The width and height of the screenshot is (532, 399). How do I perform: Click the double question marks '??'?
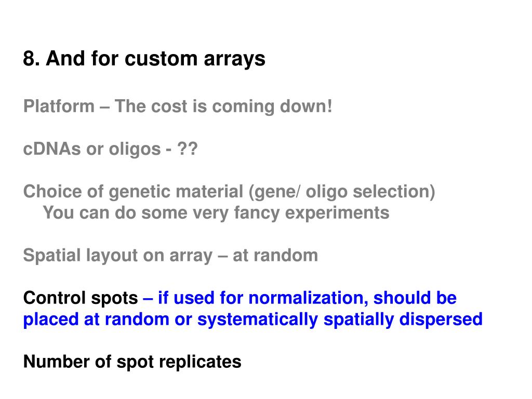(x=187, y=149)
